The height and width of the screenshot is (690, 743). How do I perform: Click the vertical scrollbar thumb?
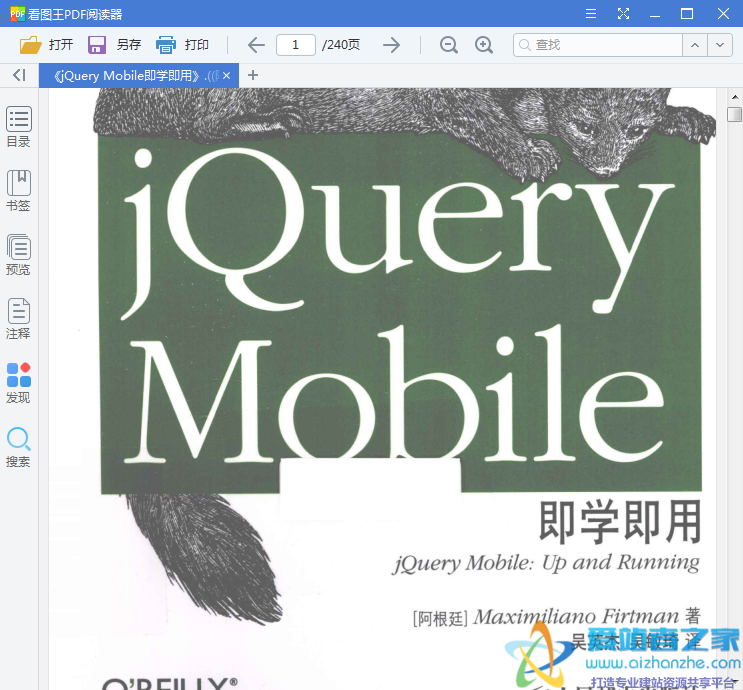(734, 115)
